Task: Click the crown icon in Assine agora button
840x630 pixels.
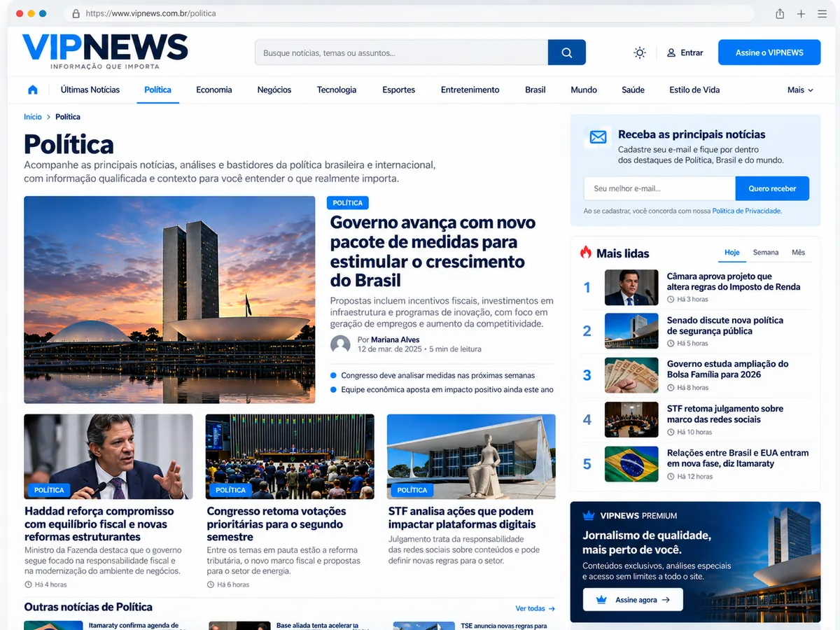Action: 601,600
